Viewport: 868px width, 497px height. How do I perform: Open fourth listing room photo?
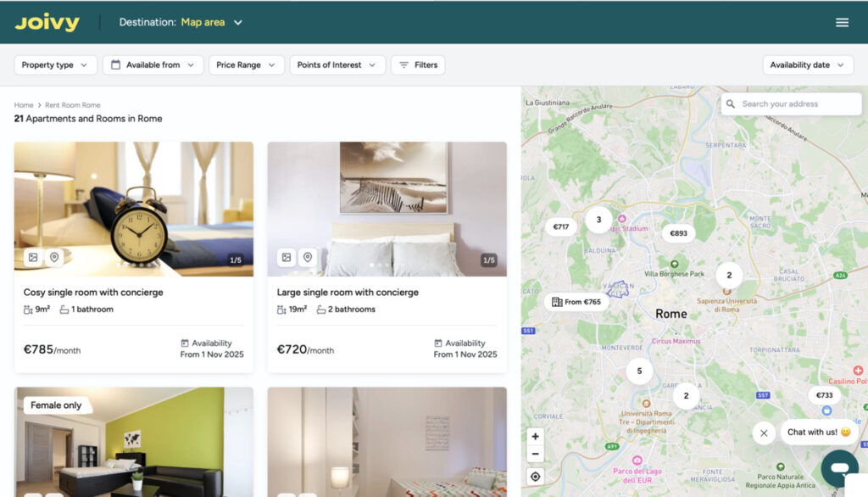[x=387, y=442]
